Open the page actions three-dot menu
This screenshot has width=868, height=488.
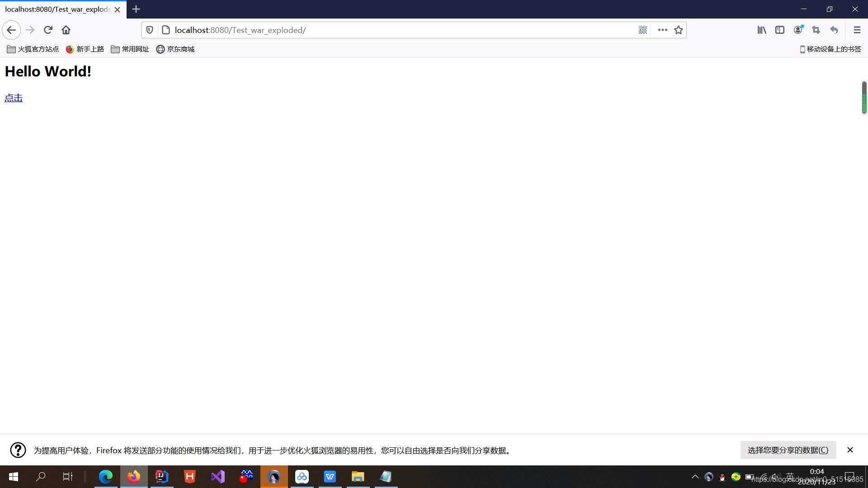pyautogui.click(x=662, y=30)
